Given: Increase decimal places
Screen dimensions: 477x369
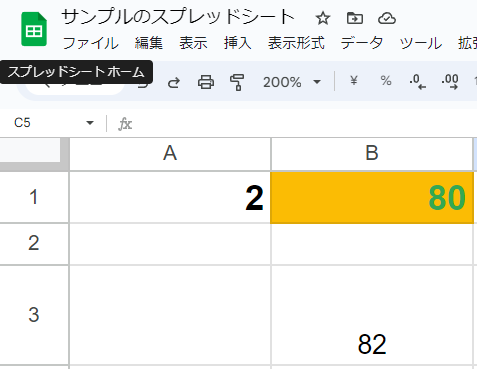Looking at the screenshot, I should (x=450, y=82).
